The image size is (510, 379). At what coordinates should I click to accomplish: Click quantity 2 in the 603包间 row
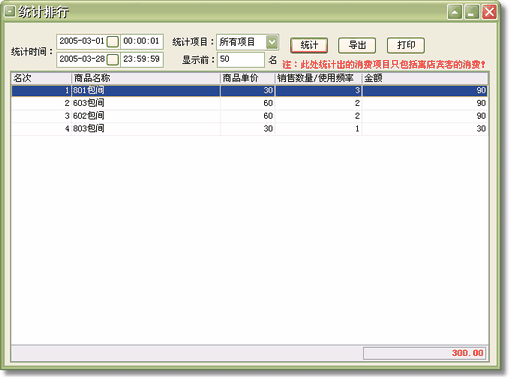point(357,103)
